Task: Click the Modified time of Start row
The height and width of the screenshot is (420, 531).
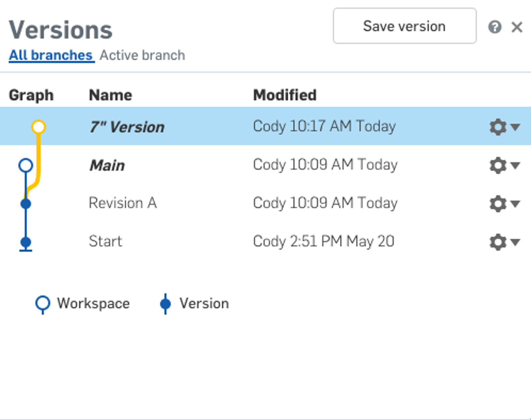Action: tap(323, 241)
